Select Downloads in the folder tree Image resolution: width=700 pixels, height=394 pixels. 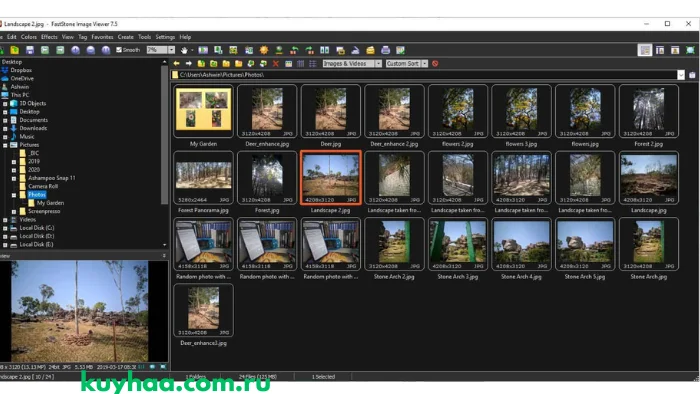tap(33, 129)
